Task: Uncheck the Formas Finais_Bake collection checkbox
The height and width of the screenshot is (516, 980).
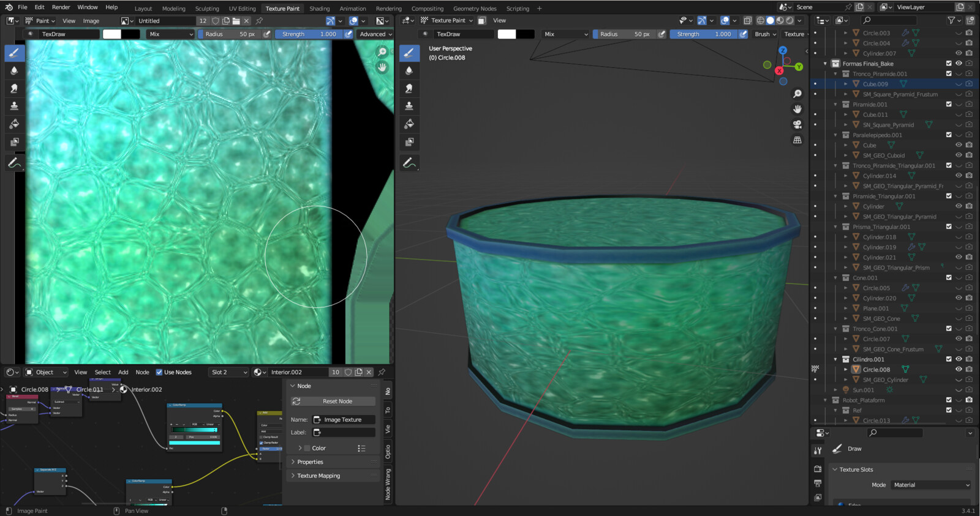Action: click(x=949, y=64)
